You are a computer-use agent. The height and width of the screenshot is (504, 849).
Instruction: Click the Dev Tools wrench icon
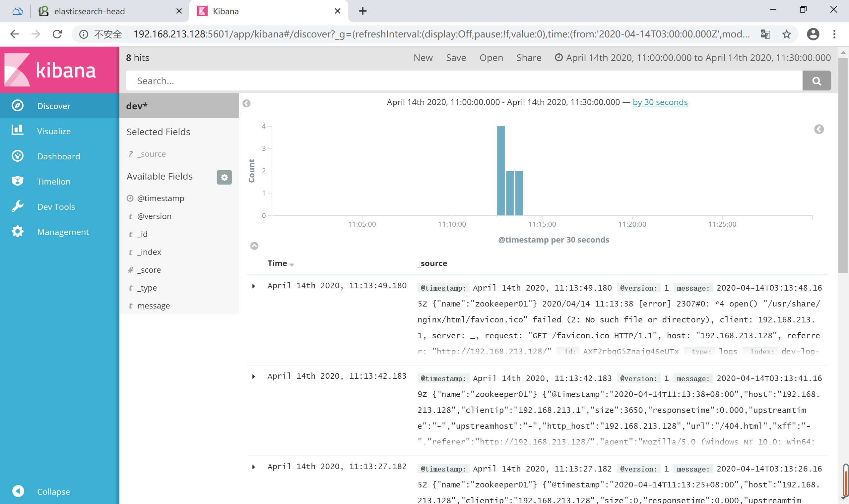point(17,206)
